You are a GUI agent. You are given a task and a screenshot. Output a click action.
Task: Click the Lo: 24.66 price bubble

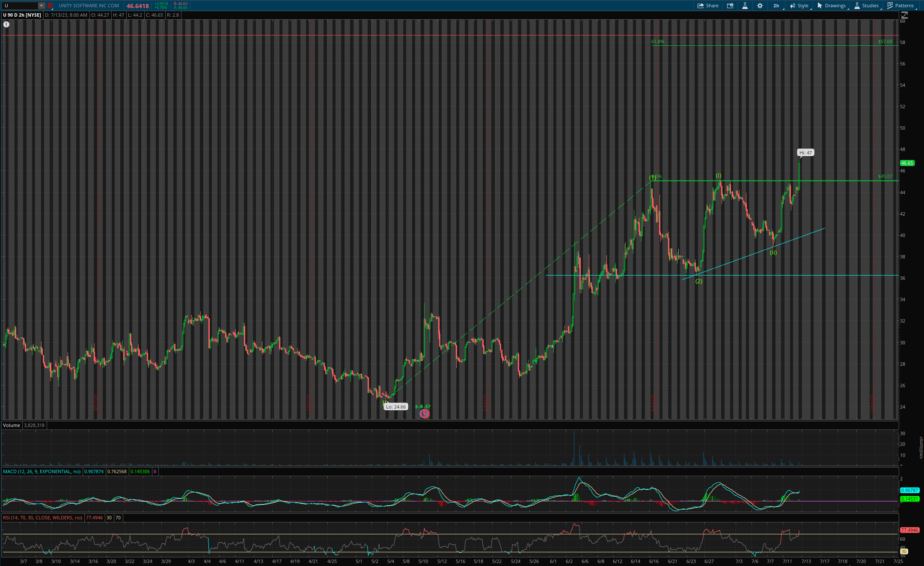pos(395,407)
